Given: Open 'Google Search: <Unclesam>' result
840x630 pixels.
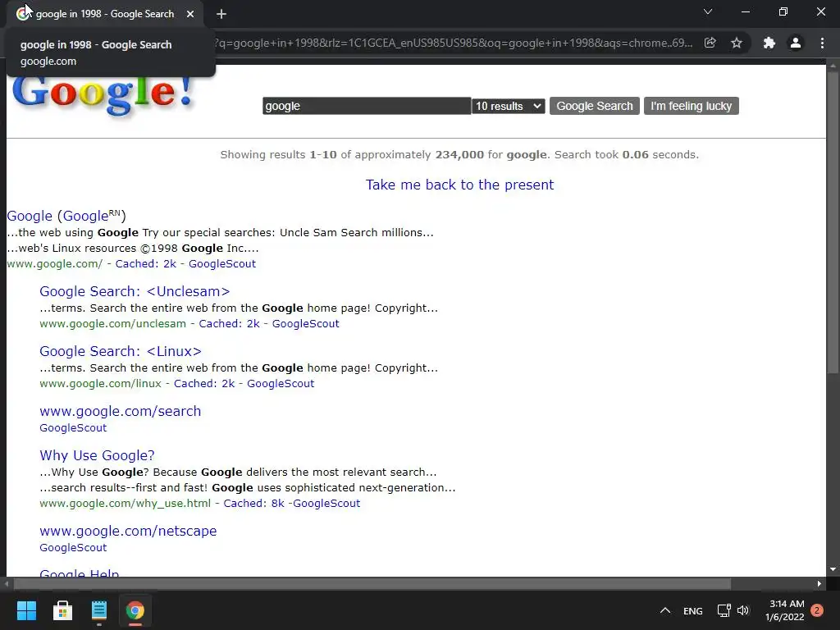Looking at the screenshot, I should coord(135,291).
